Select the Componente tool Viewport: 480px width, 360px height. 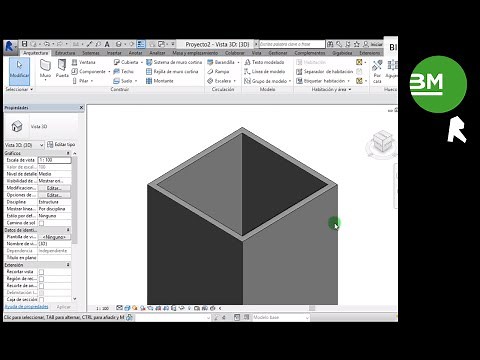click(89, 71)
